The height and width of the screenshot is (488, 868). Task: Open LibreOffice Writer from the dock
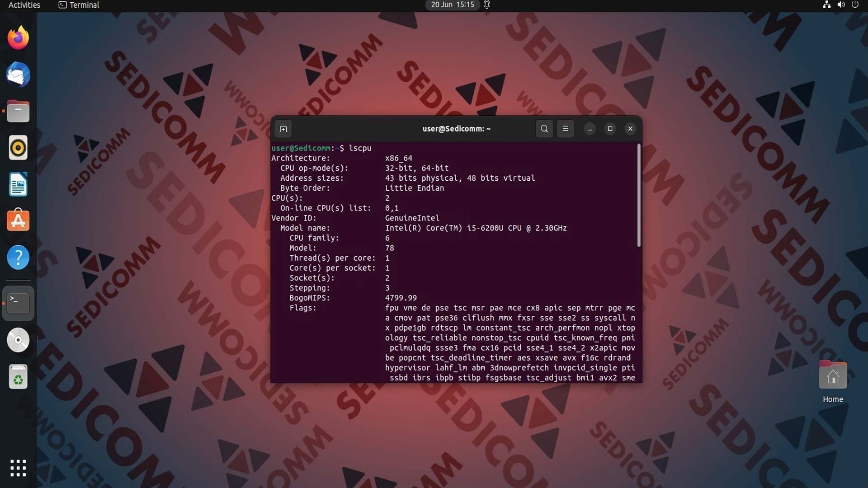(x=18, y=184)
